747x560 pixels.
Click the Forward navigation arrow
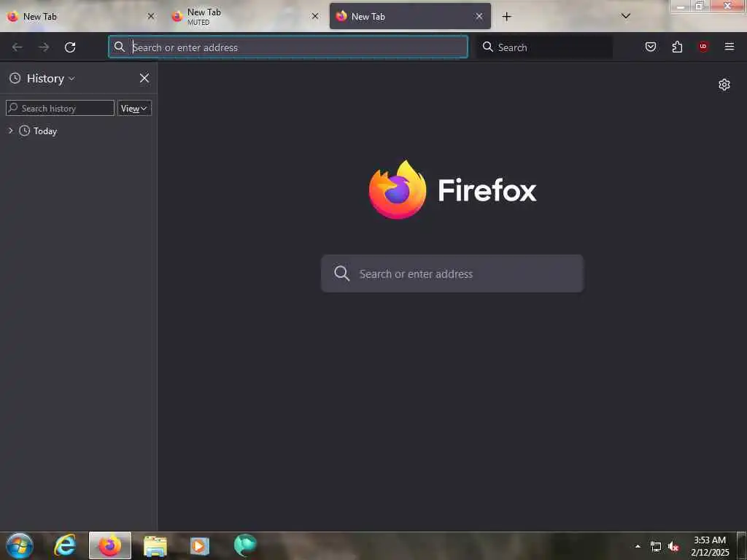point(44,47)
